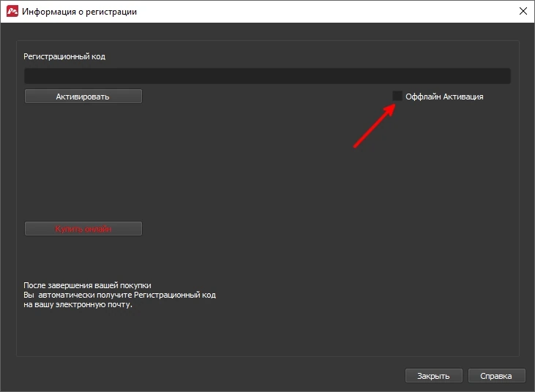Enable the Оффлайн Активация checkbox

tap(397, 96)
